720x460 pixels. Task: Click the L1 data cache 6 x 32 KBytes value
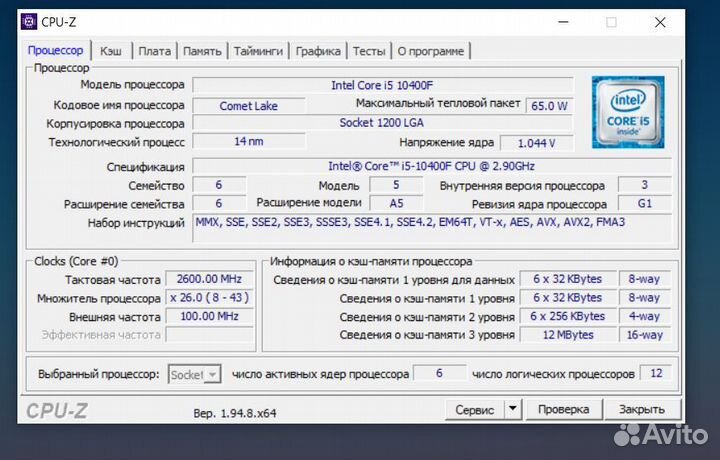568,279
